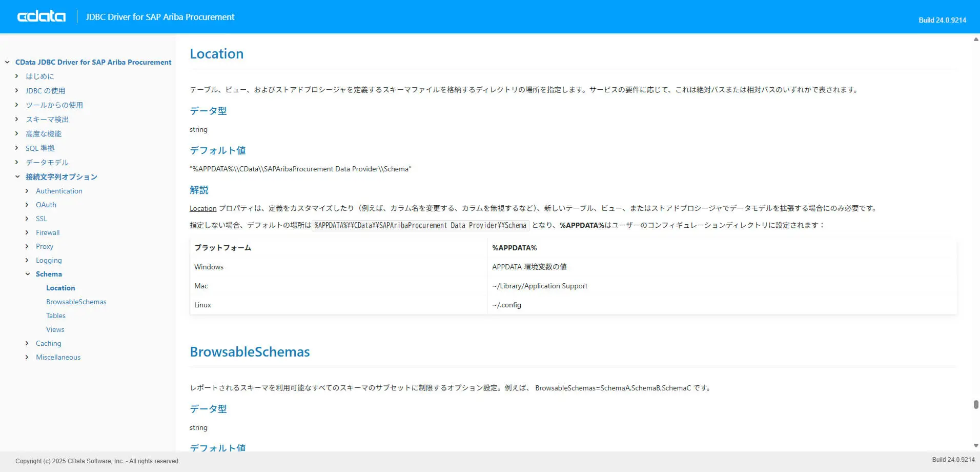The height and width of the screenshot is (472, 980).
Task: Click the %APPDATA%¥¥CData path code text
Action: [420, 225]
